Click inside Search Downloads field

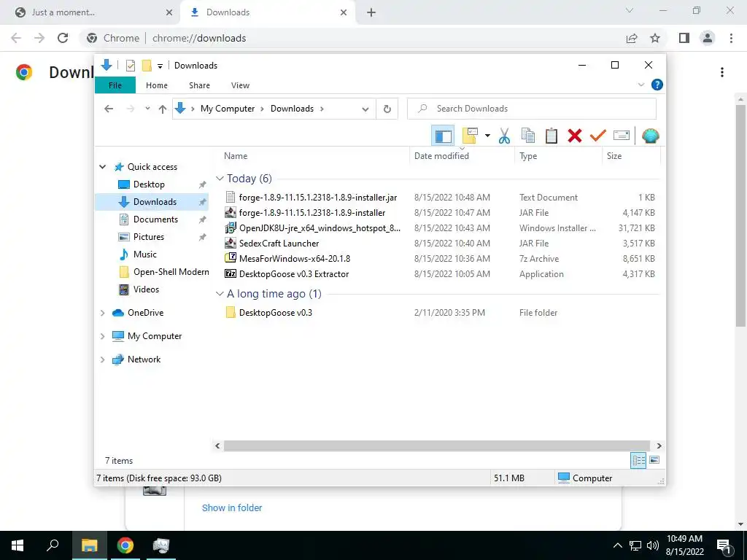pyautogui.click(x=532, y=109)
